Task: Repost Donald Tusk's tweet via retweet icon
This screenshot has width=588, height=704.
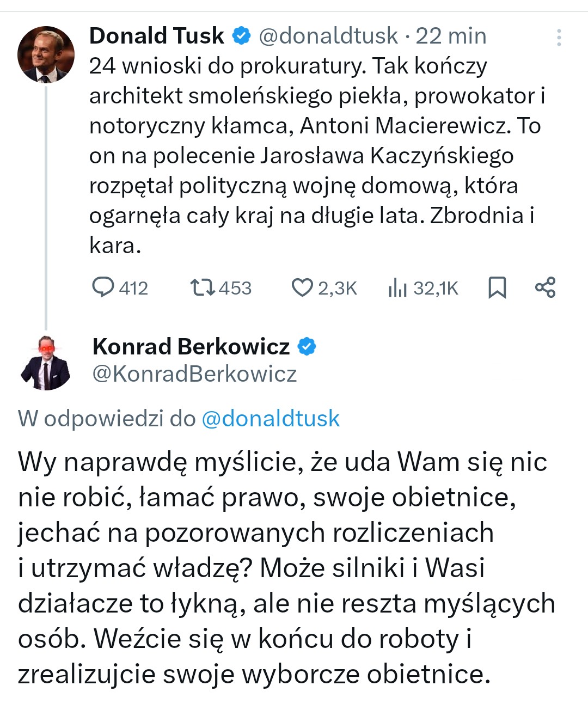Action: click(x=203, y=287)
